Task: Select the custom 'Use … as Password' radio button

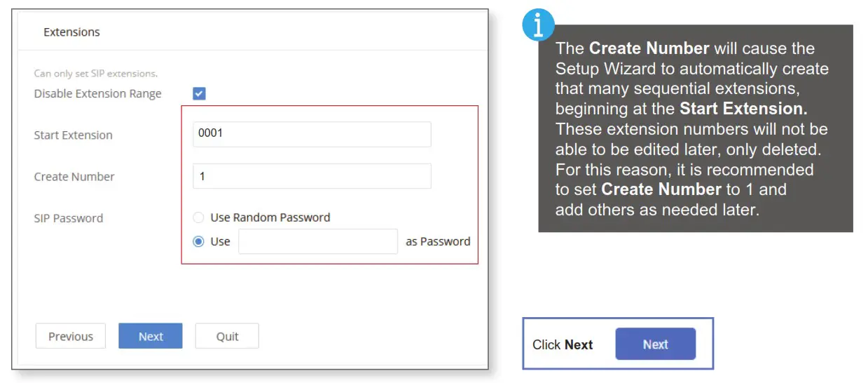Action: click(x=199, y=241)
